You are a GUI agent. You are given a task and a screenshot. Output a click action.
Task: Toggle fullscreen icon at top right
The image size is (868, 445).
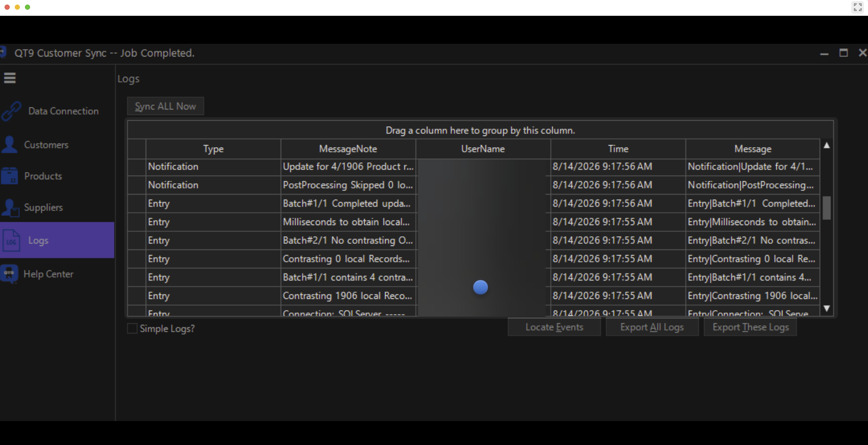tap(858, 7)
